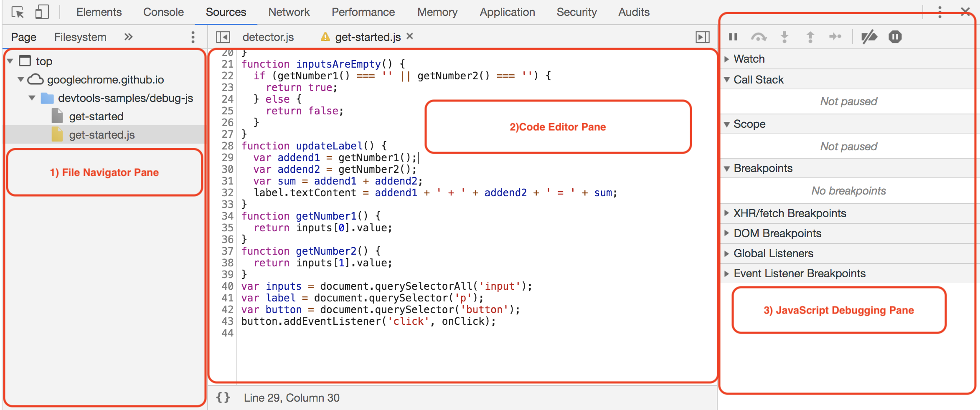Viewport: 980px width, 410px height.
Task: Step over next function call
Action: pyautogui.click(x=759, y=37)
